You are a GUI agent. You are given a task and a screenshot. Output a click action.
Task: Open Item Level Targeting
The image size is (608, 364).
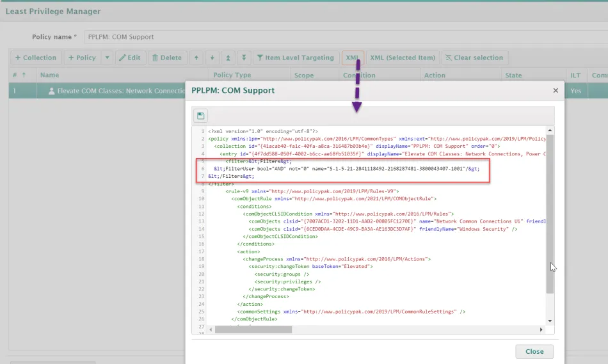296,58
